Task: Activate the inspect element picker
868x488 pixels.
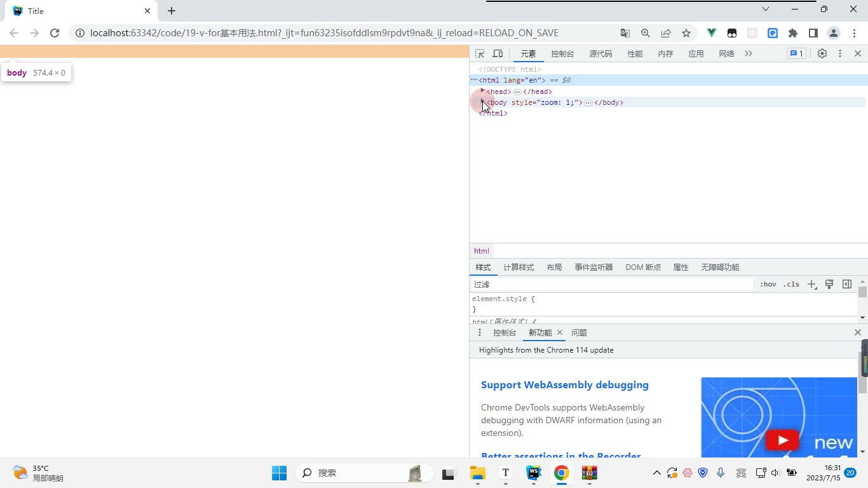Action: [x=480, y=54]
